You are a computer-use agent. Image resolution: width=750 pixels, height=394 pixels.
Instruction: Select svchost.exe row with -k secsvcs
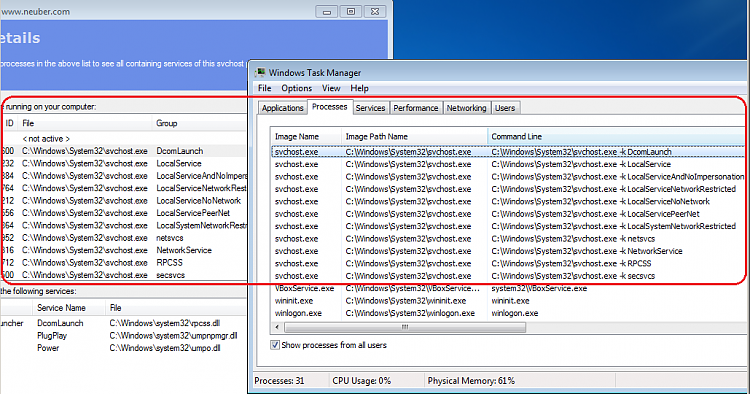[508, 276]
